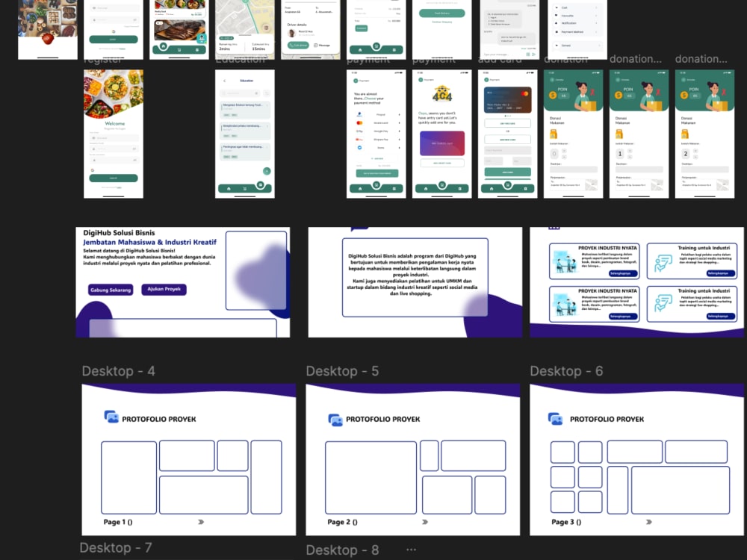Tap the green sign-up button in the Welcome frame

point(114,178)
